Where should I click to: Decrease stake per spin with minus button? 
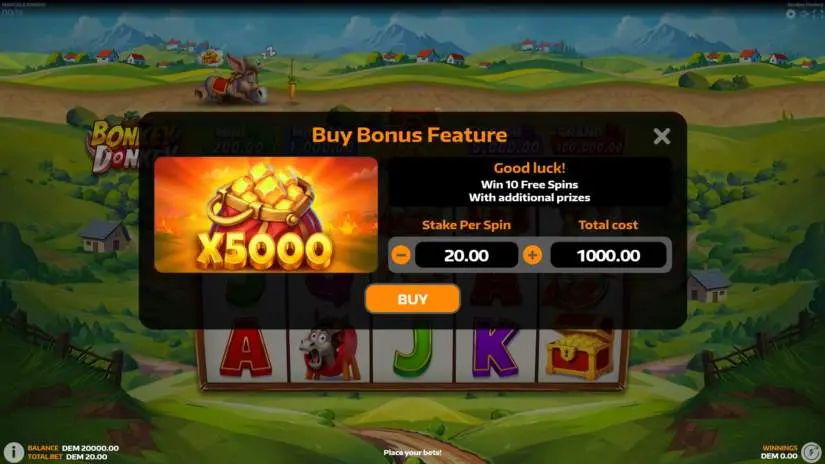click(x=401, y=255)
